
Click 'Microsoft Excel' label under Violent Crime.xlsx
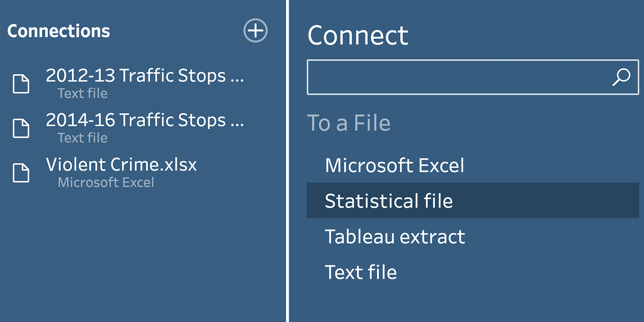pyautogui.click(x=106, y=182)
